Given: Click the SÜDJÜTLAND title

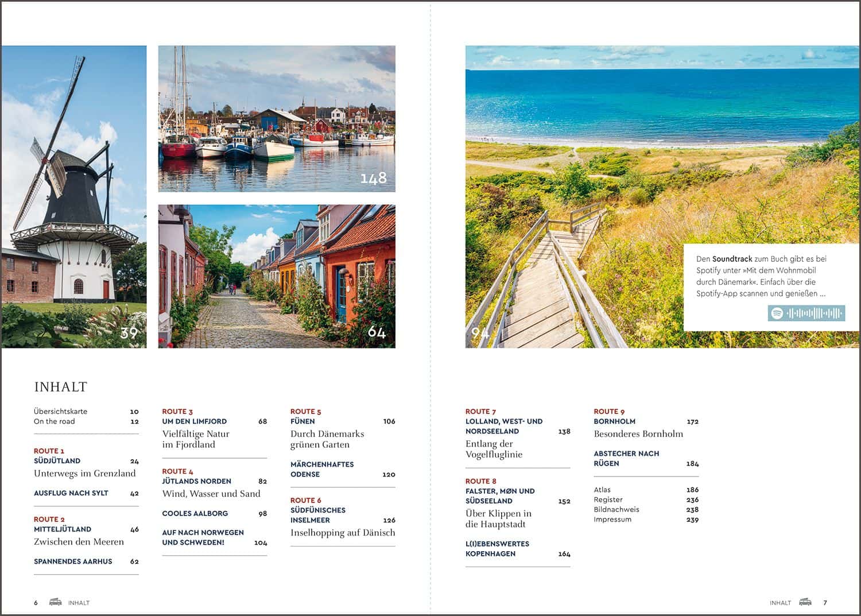Looking at the screenshot, I should coord(57,461).
